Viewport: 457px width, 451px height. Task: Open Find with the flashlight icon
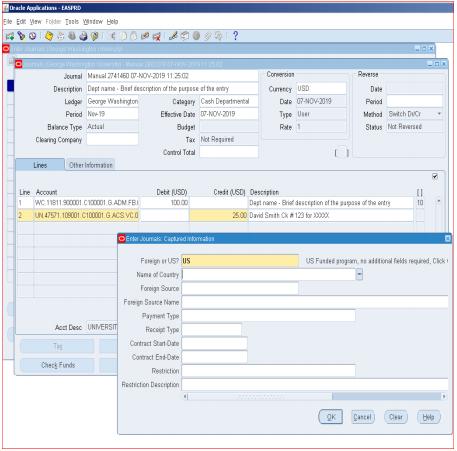21,36
